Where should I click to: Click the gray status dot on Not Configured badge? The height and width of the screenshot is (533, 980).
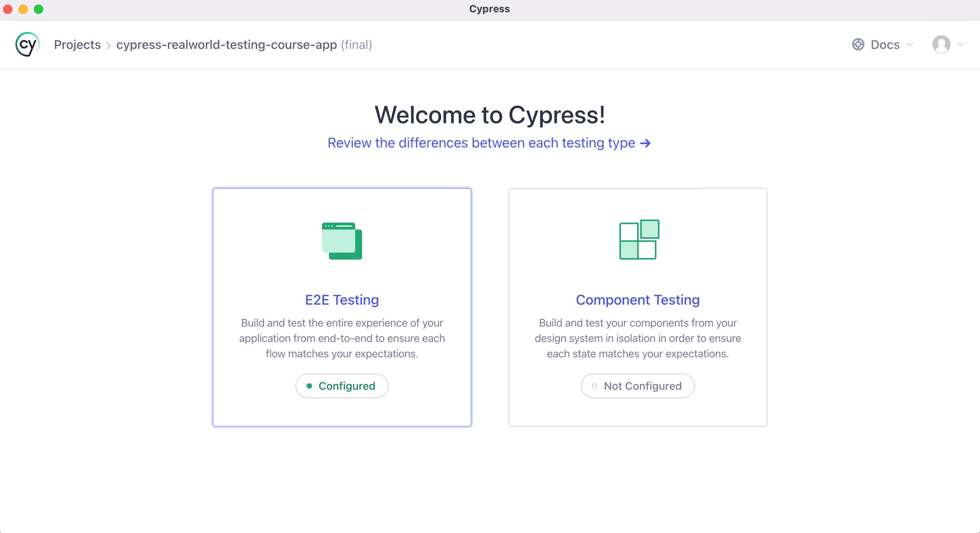point(594,386)
